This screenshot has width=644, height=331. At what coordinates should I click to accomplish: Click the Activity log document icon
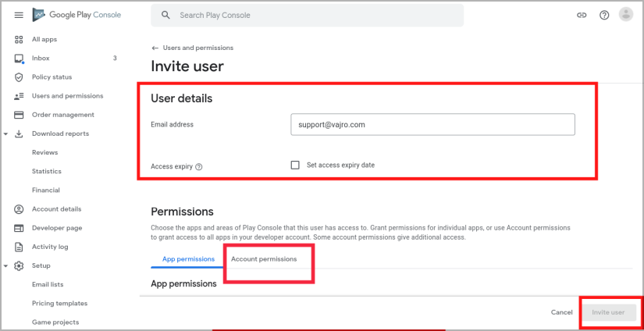click(19, 247)
